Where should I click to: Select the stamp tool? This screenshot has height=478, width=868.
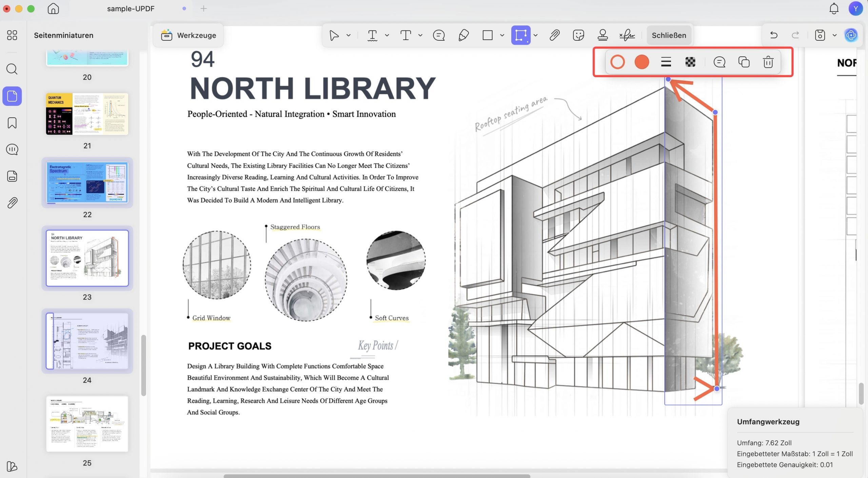603,35
